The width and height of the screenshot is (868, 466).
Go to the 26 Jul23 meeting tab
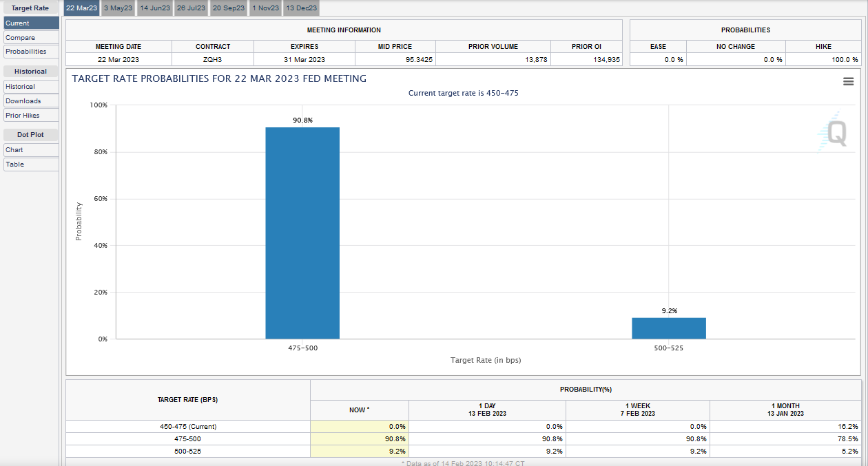[191, 8]
